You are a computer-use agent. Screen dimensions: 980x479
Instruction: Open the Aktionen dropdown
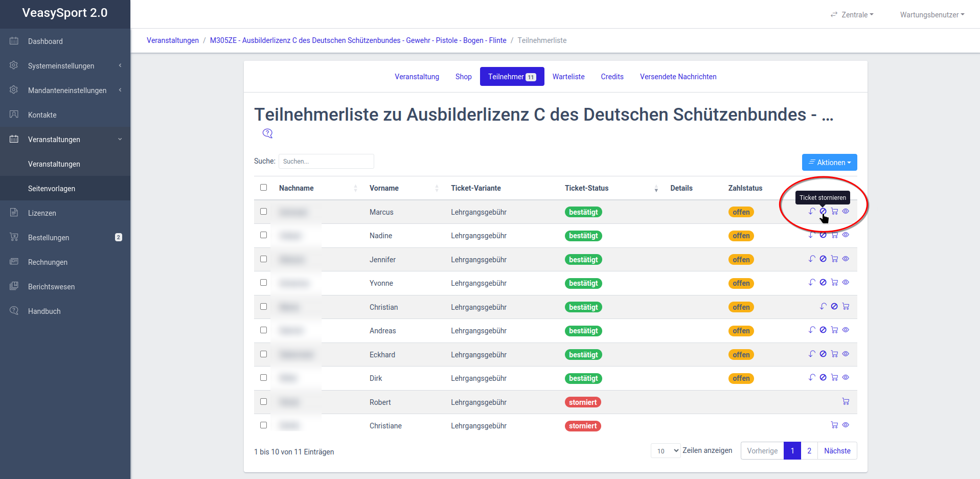click(829, 163)
